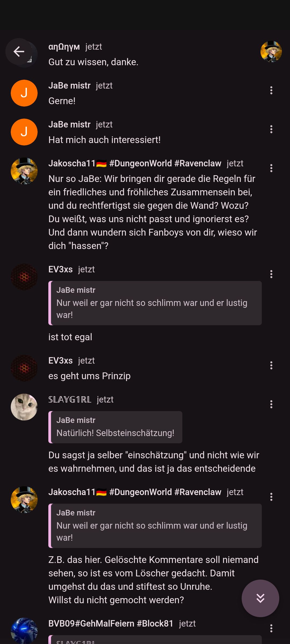View SLAYG1RL's cat profile picture
The height and width of the screenshot is (644, 290).
(24, 407)
